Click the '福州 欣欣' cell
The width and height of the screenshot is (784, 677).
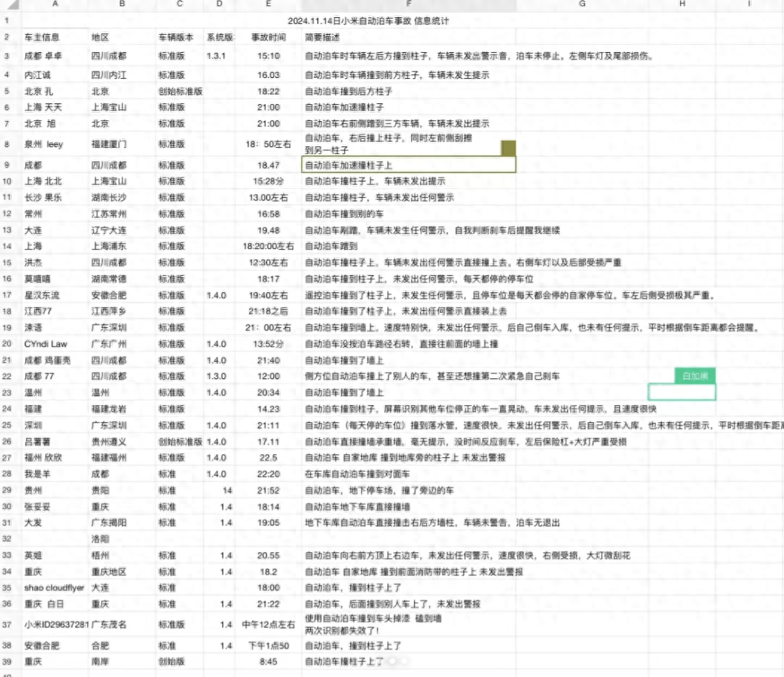[43, 458]
